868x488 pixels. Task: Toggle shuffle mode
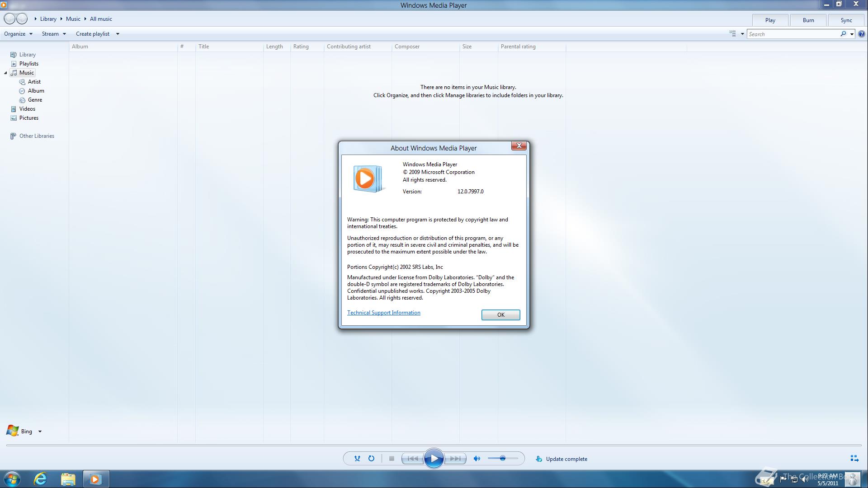(357, 459)
